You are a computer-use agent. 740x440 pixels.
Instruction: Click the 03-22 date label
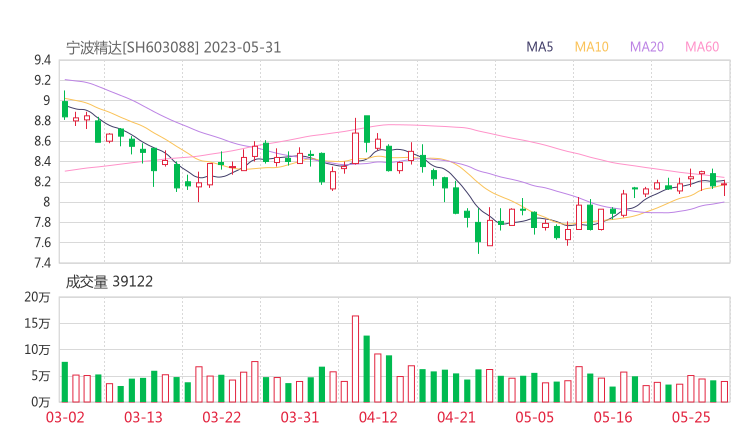coord(221,417)
